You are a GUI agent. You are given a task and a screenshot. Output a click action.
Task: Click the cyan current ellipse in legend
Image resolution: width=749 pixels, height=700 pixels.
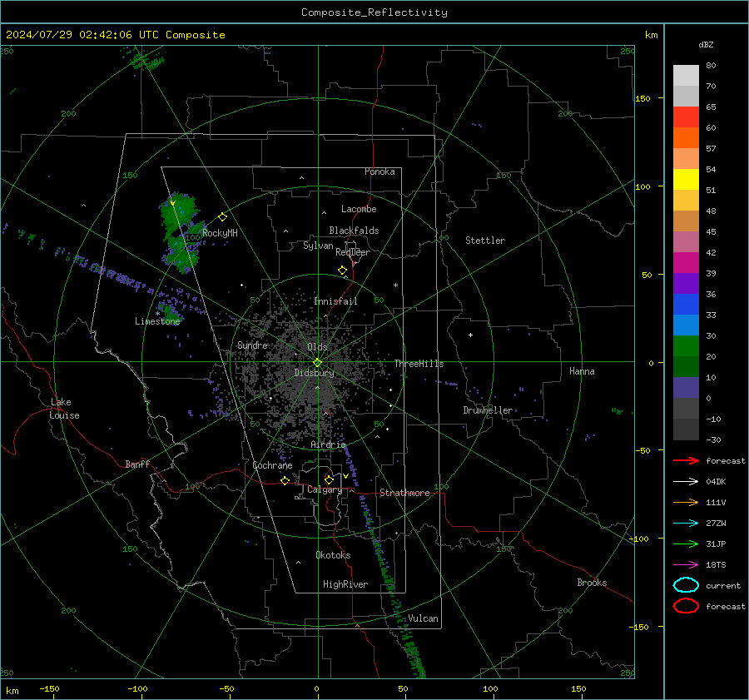click(x=686, y=585)
